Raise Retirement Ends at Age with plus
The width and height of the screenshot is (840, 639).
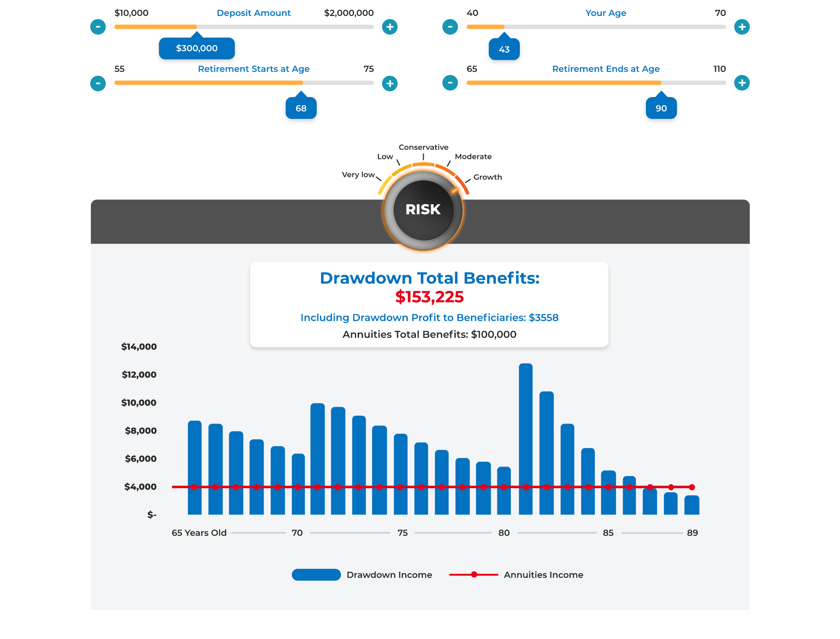(742, 83)
